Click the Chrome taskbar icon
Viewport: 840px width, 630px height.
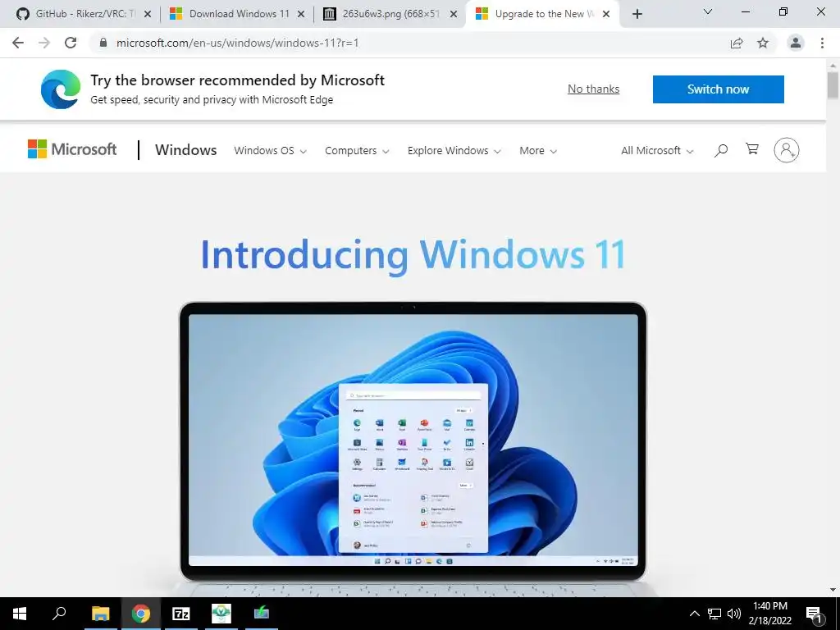141,614
